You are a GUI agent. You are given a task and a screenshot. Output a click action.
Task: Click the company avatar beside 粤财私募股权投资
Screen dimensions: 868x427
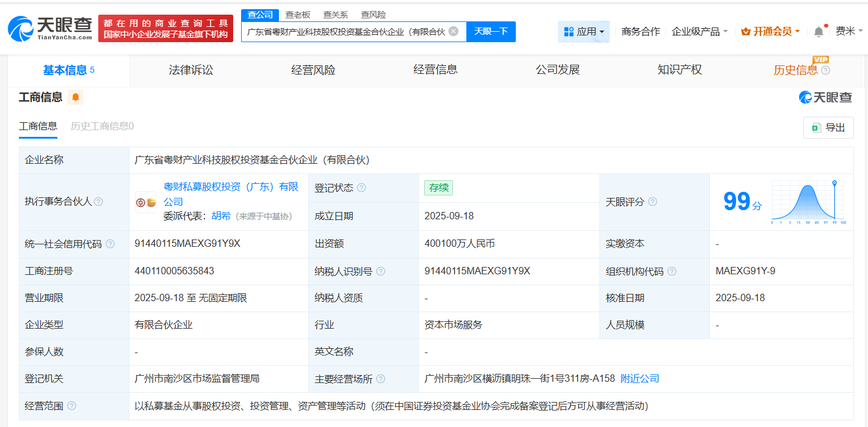(x=145, y=202)
